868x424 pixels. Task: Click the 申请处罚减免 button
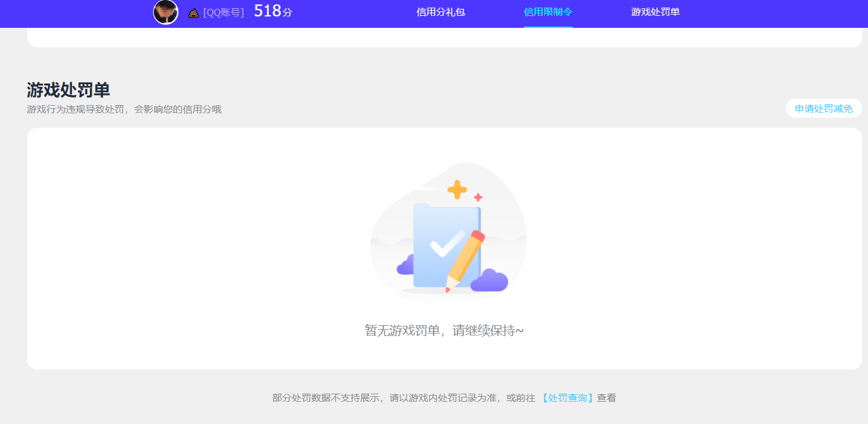pyautogui.click(x=823, y=108)
